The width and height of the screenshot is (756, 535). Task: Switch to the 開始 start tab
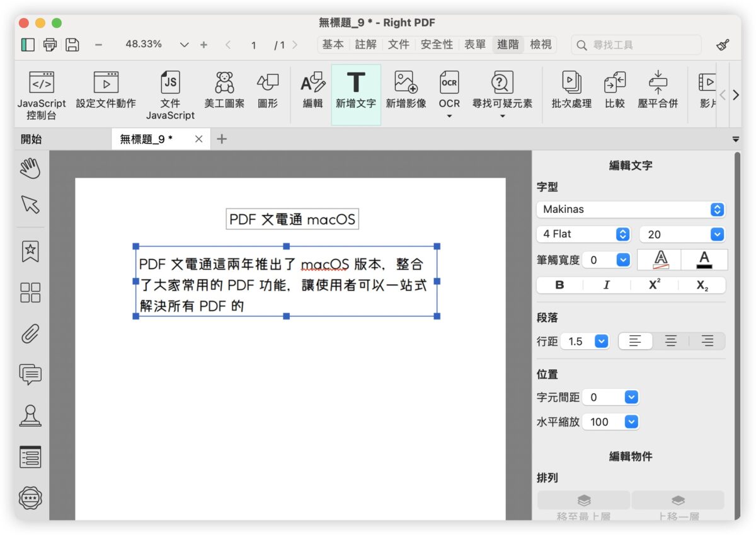pyautogui.click(x=31, y=139)
